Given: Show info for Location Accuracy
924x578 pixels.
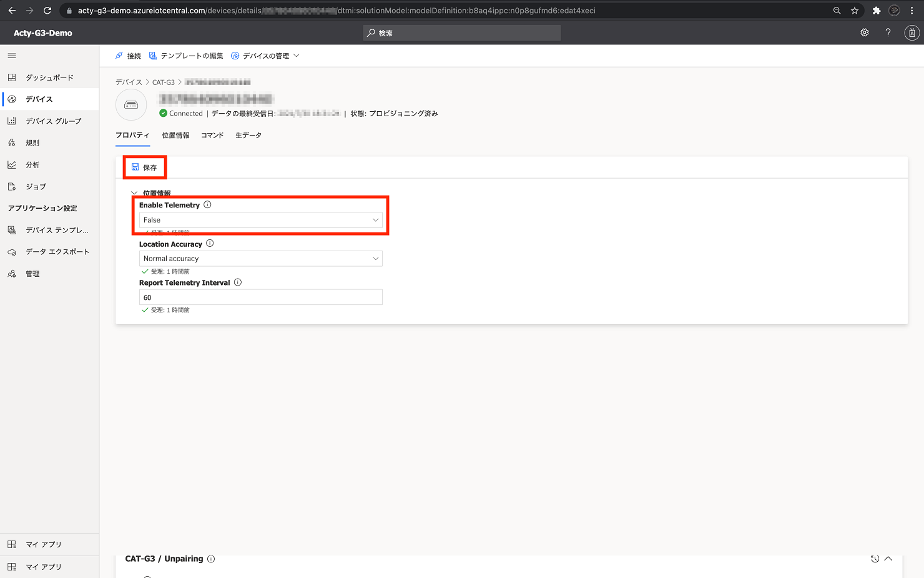Looking at the screenshot, I should pyautogui.click(x=210, y=244).
